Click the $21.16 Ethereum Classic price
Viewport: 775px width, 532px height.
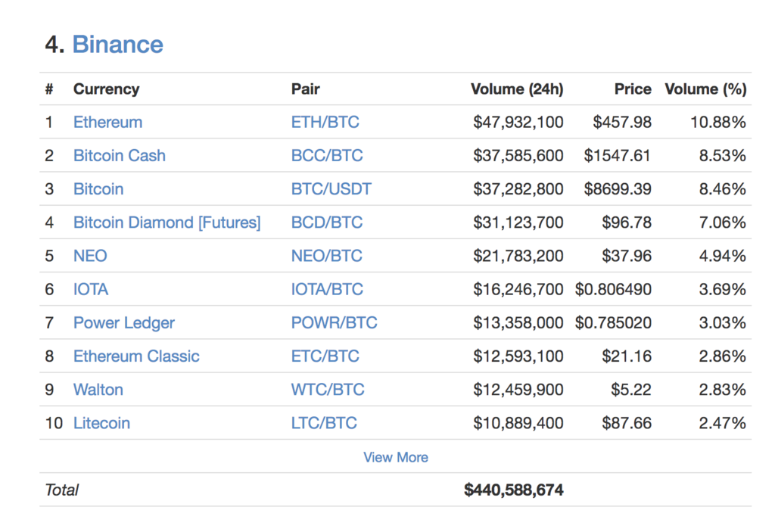coord(627,356)
